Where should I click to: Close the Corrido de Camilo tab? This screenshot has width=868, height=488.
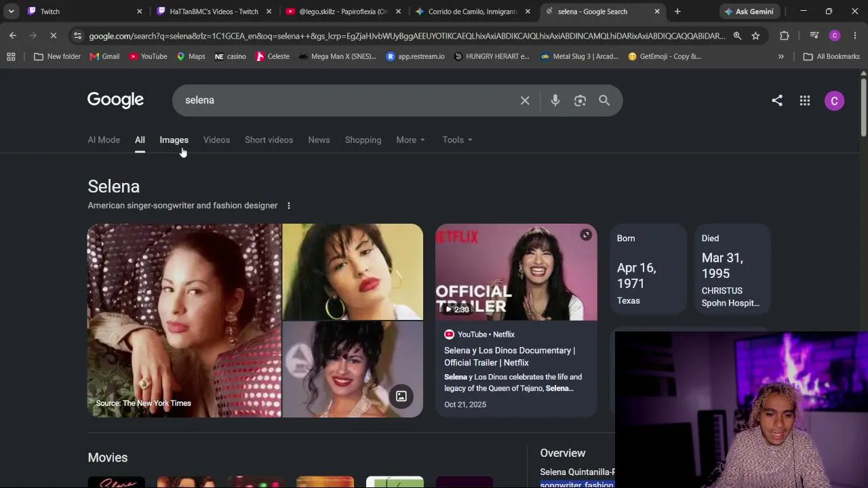pyautogui.click(x=528, y=12)
